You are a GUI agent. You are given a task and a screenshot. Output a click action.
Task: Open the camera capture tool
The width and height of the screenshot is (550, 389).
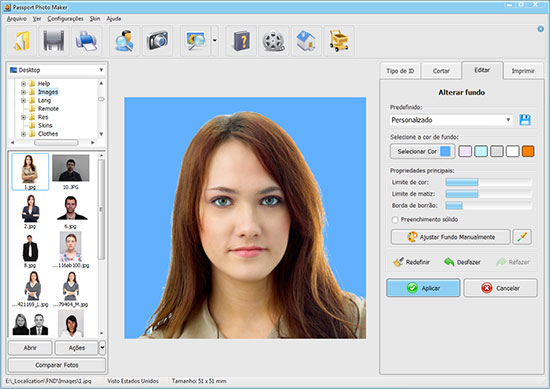157,41
